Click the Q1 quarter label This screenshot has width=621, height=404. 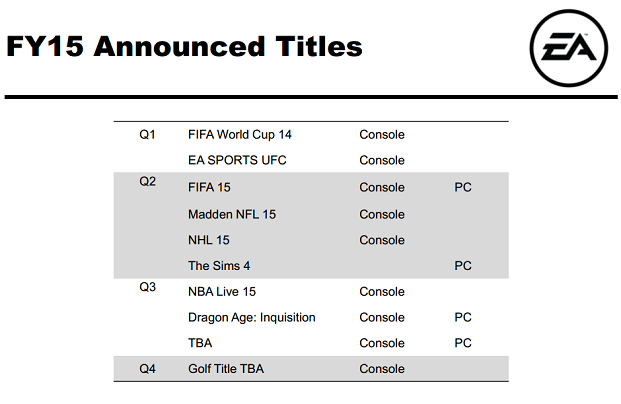[x=147, y=135]
